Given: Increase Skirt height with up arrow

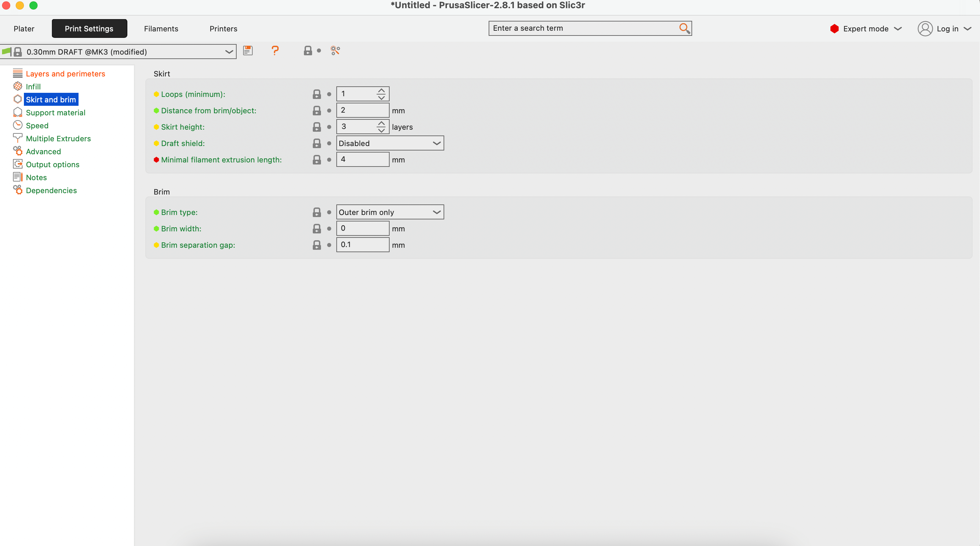Looking at the screenshot, I should coord(381,124).
